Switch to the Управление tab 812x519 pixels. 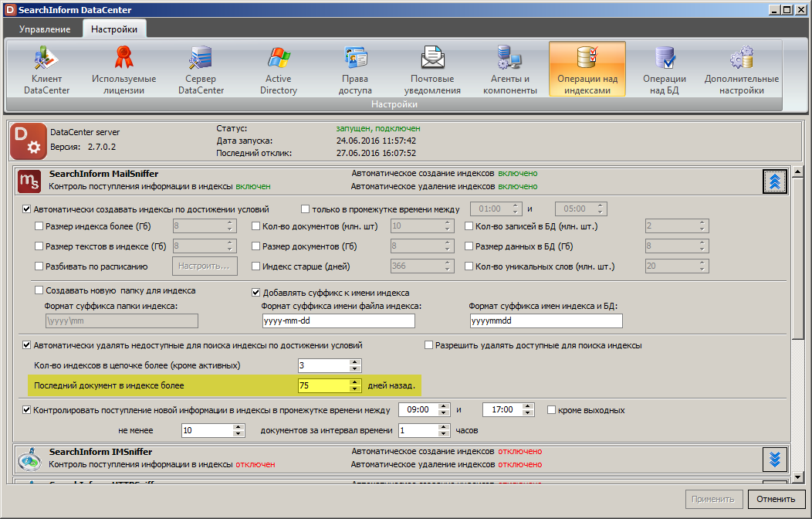[x=45, y=29]
